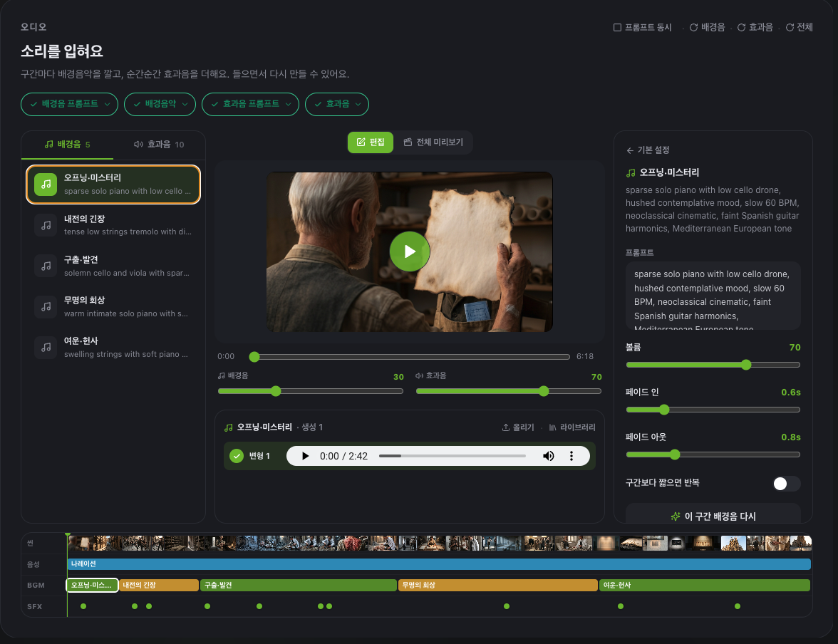Image resolution: width=838 pixels, height=644 pixels.
Task: Switch to the 배경음 5 tab
Action: click(x=67, y=145)
